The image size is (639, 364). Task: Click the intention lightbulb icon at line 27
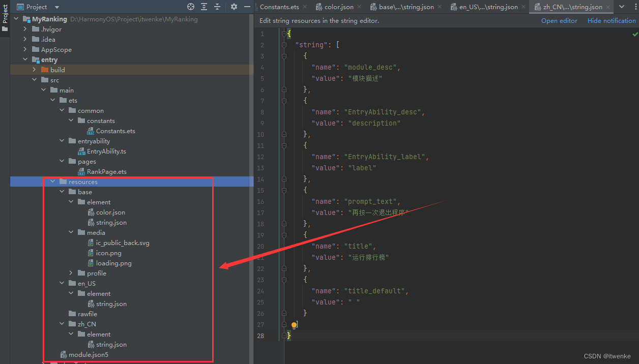[294, 325]
